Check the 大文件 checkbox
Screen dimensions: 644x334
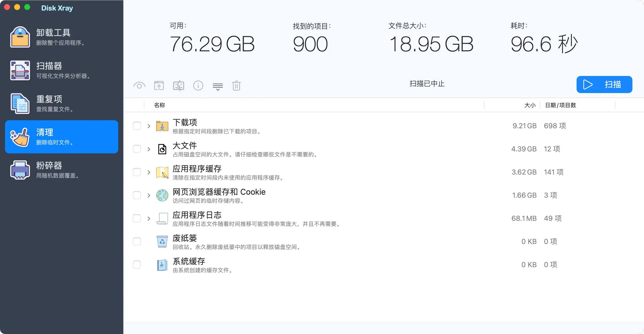137,149
